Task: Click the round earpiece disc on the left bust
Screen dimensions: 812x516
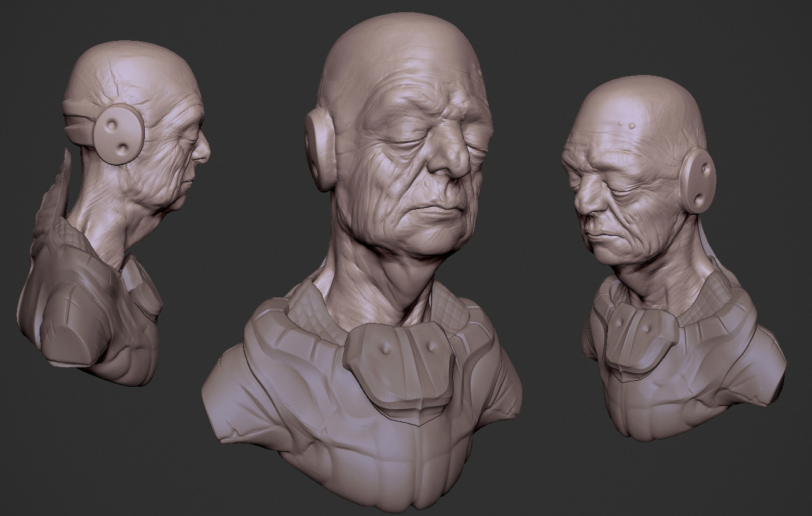Action: [x=120, y=133]
